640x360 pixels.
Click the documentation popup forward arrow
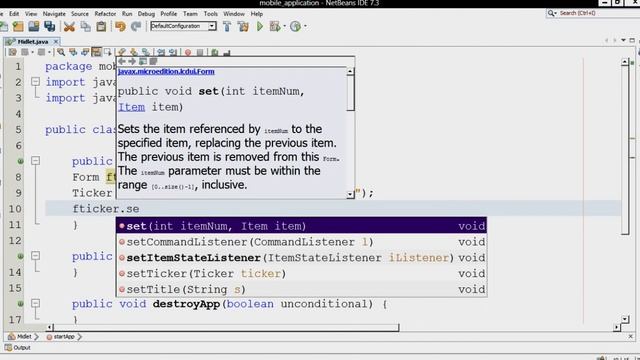click(132, 61)
